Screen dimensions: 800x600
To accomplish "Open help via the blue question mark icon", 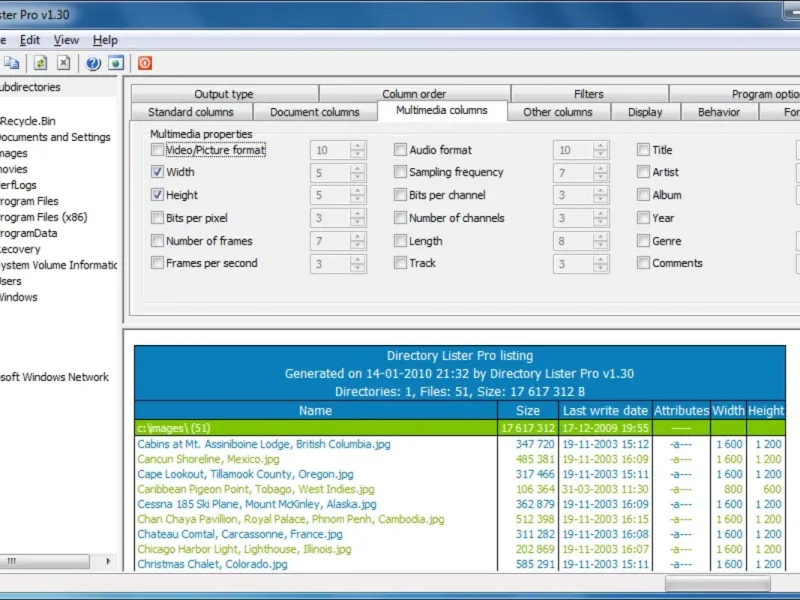I will click(93, 63).
